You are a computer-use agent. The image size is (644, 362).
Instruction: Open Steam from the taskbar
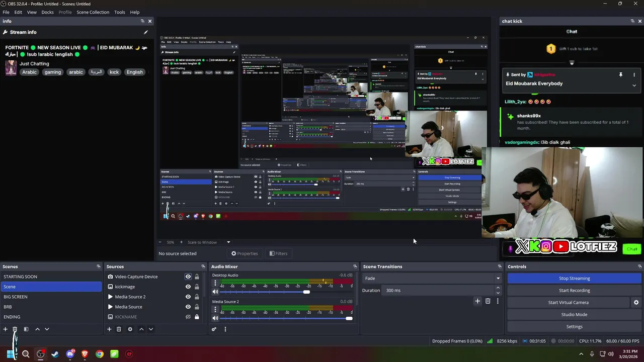coord(55,354)
